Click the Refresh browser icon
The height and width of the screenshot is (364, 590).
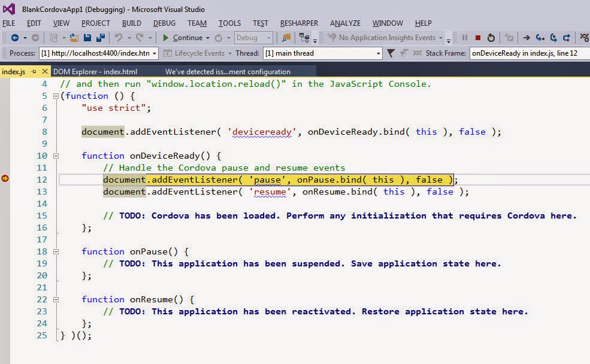(219, 38)
